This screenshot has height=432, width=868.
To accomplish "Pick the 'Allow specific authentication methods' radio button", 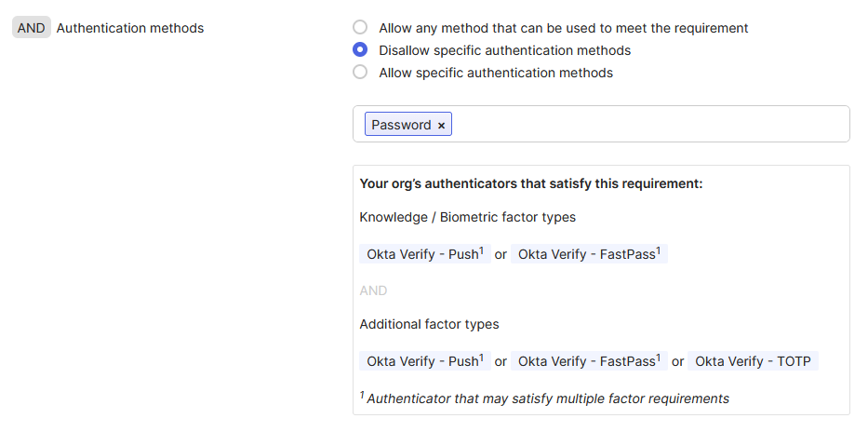I will click(360, 73).
